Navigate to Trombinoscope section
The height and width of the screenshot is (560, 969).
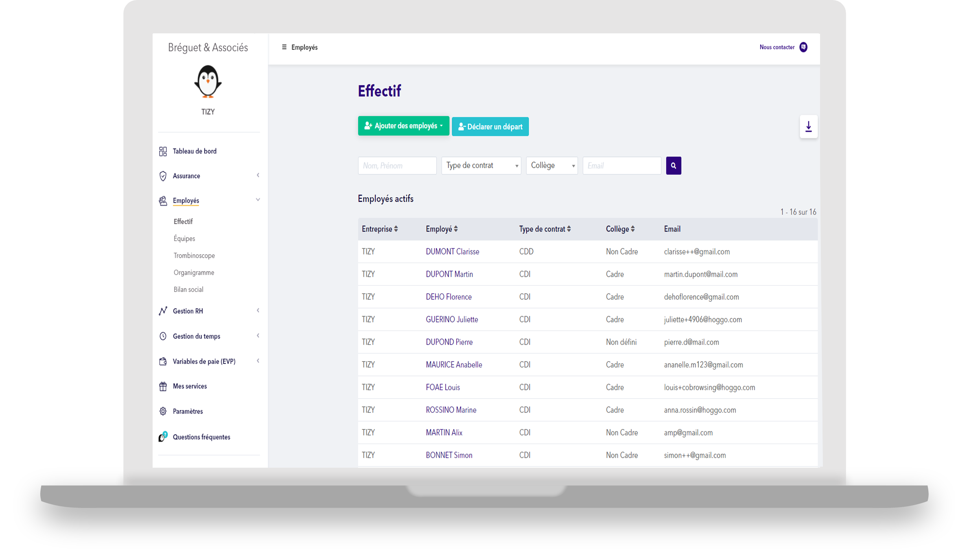pos(193,255)
